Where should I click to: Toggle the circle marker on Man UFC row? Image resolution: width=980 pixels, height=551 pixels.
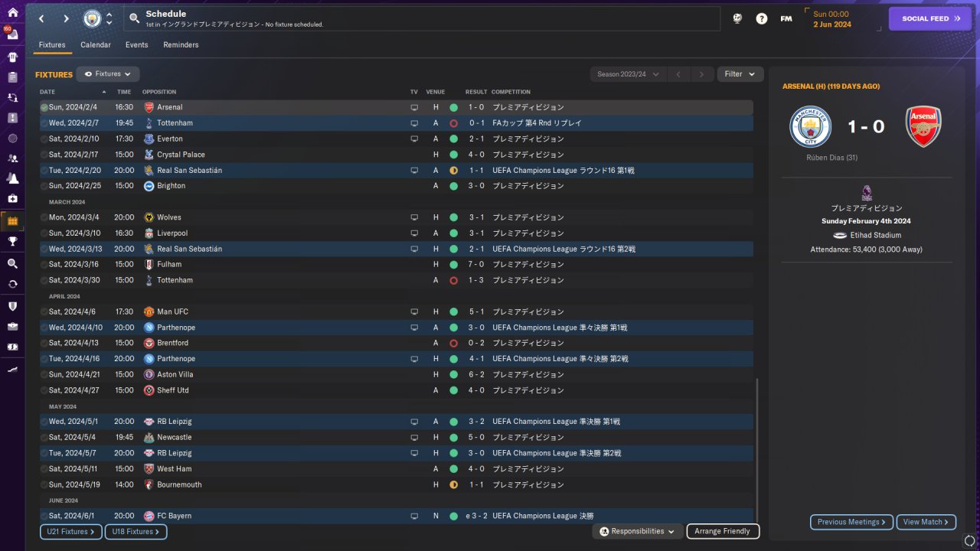click(44, 311)
